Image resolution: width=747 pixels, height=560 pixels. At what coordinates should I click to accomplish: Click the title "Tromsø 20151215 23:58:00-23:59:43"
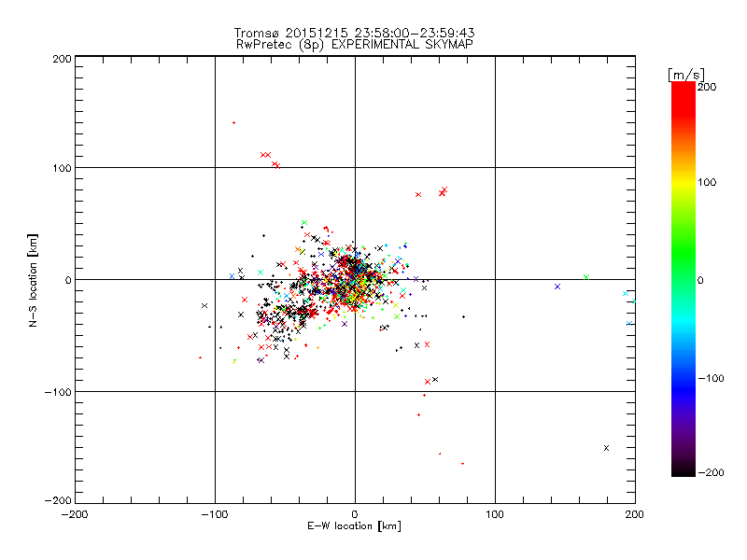[354, 33]
